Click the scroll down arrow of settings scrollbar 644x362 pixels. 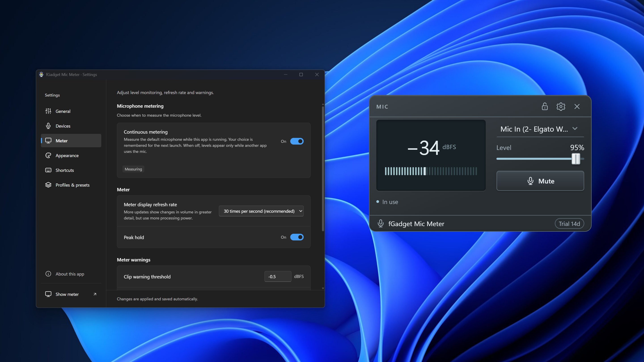coord(323,288)
